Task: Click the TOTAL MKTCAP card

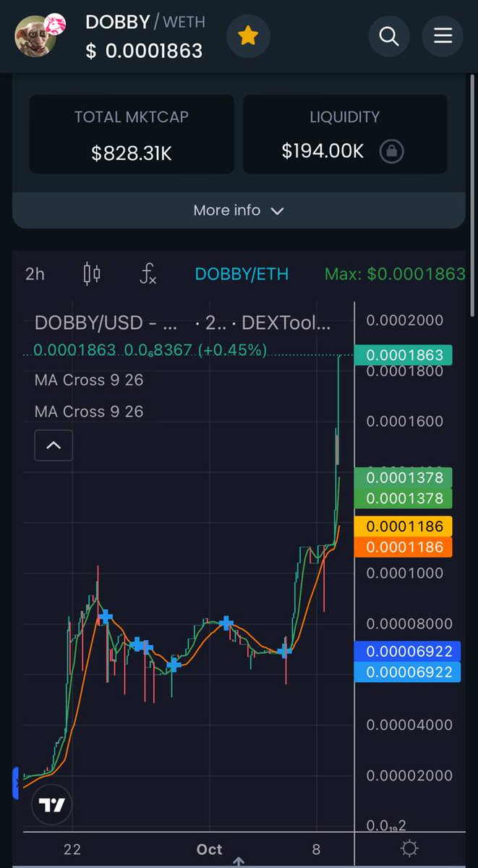Action: 132,135
